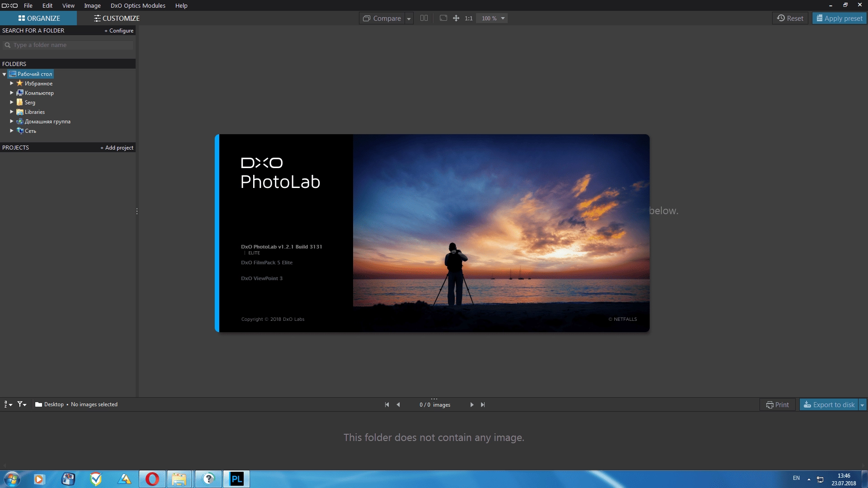This screenshot has width=868, height=488.
Task: Click the Print button
Action: point(778,405)
